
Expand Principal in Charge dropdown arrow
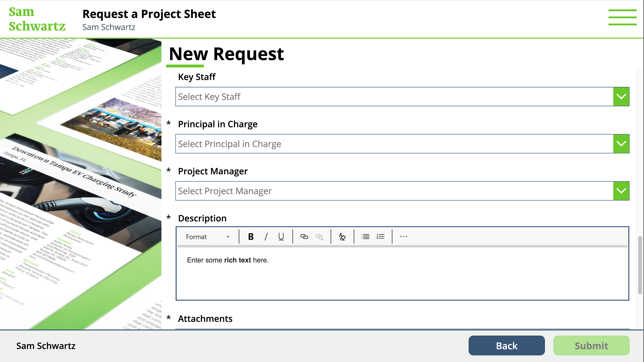pos(621,144)
